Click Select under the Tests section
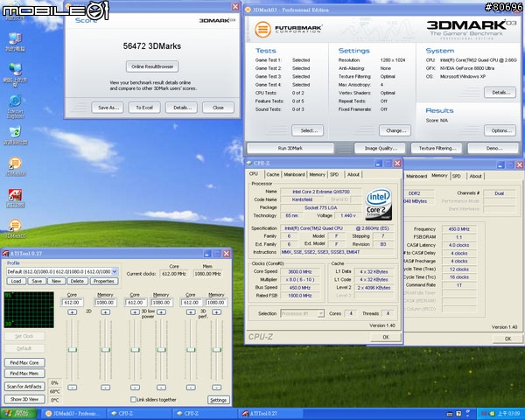Screen dimensions: 525x420 click(307, 130)
